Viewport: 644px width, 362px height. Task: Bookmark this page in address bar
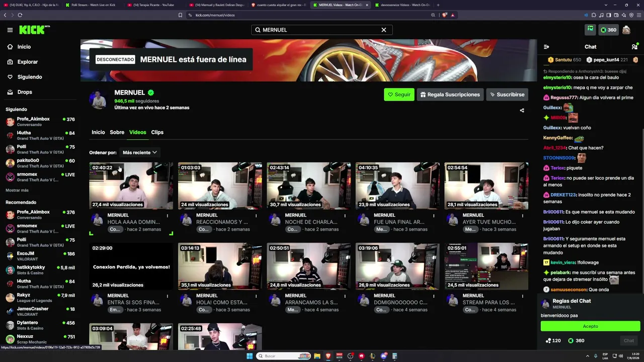[180, 15]
